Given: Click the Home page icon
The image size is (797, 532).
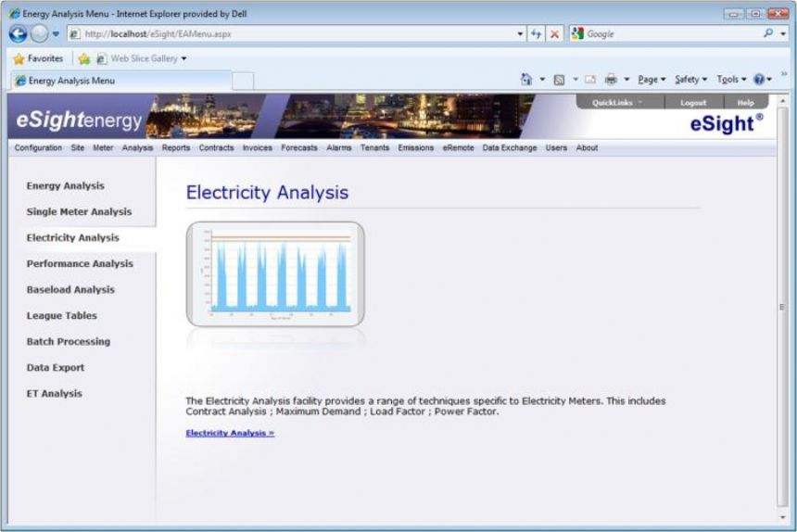Looking at the screenshot, I should pyautogui.click(x=526, y=80).
